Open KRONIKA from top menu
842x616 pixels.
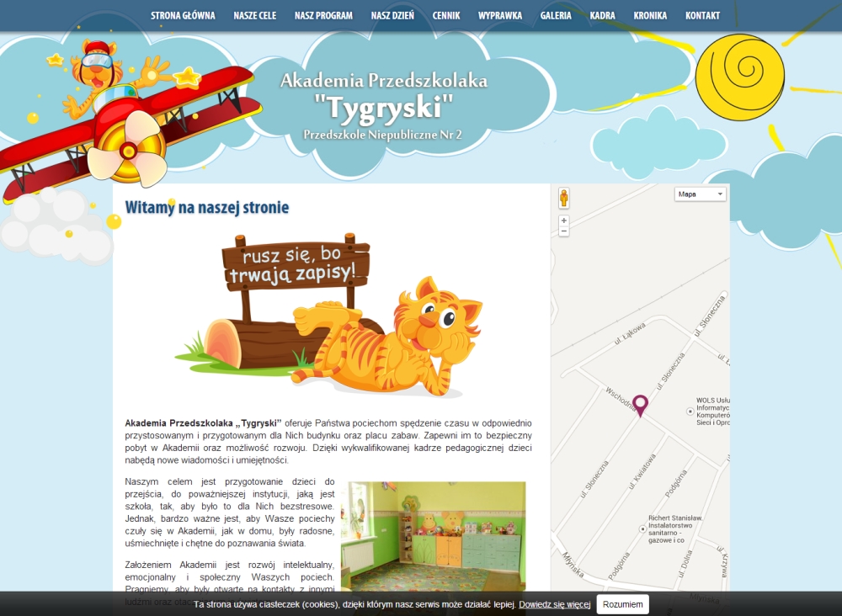tap(650, 15)
